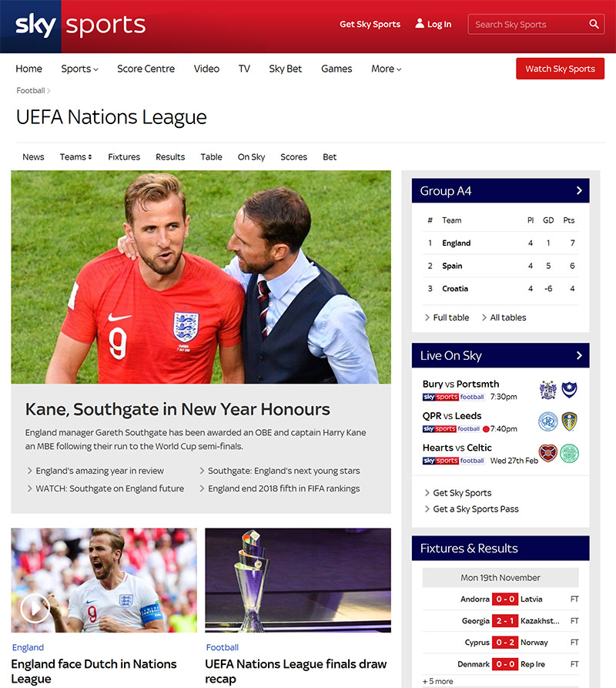
Task: Expand the Sports dropdown menu
Action: 79,69
